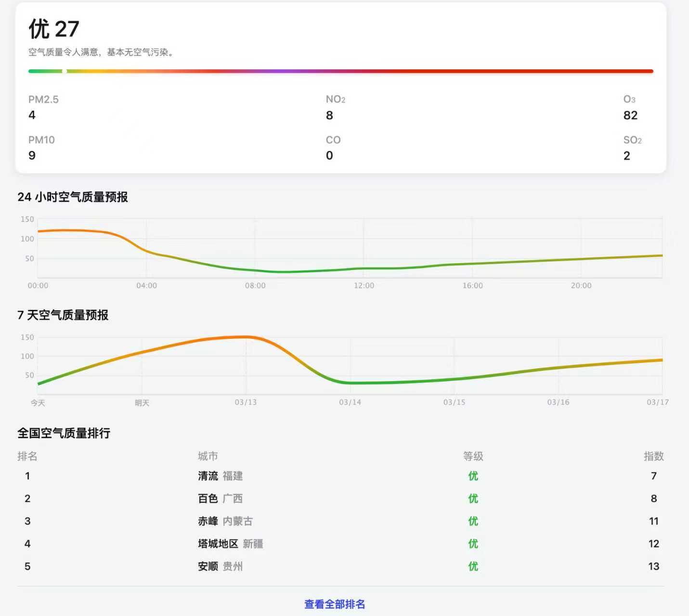Click 03/16 on the 7-day chart axis

click(x=558, y=402)
